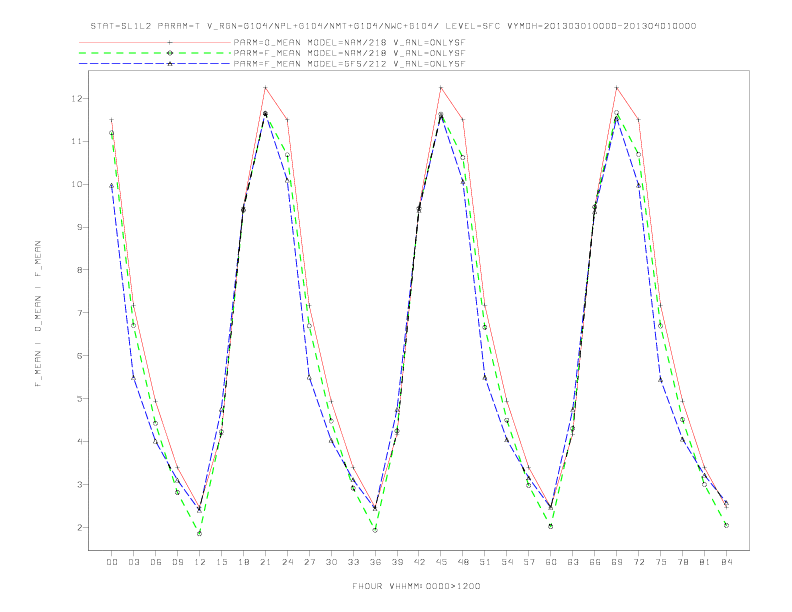This screenshot has width=792, height=612.
Task: Click the FHOUR VHHMM x-axis title
Action: click(x=416, y=586)
